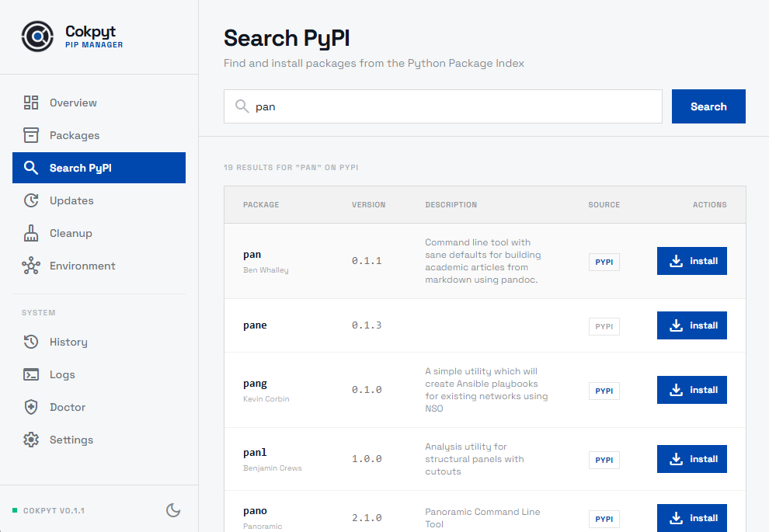Click the PYPI source badge for pan
This screenshot has width=769, height=532.
tap(604, 262)
